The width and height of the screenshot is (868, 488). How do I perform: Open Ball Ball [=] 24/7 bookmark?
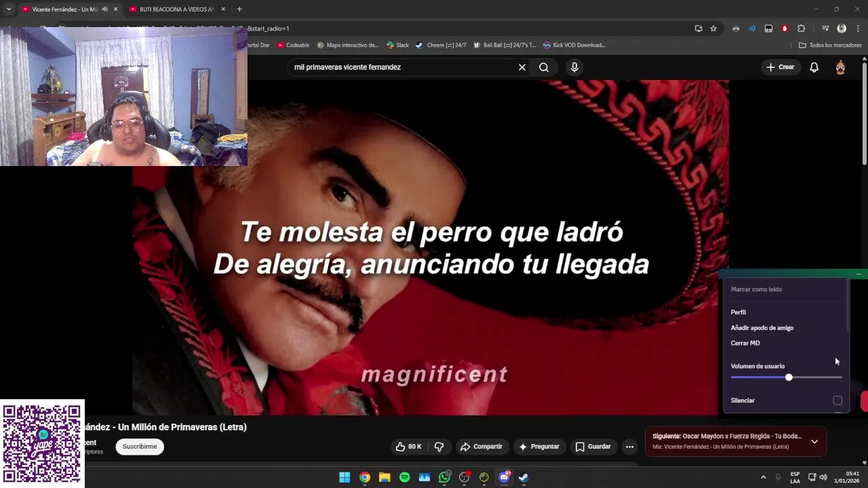(505, 45)
